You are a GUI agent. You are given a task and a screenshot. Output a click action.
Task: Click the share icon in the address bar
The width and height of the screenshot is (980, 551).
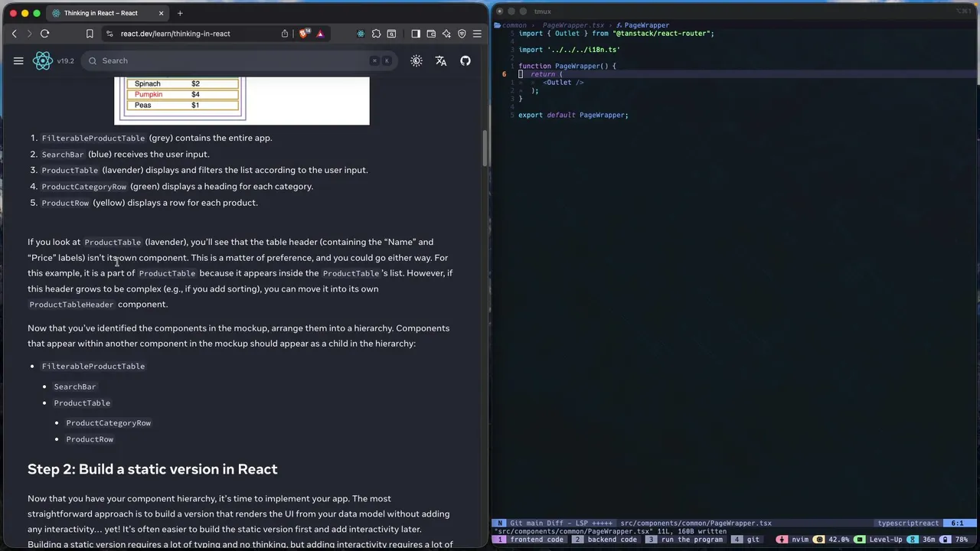pyautogui.click(x=285, y=34)
